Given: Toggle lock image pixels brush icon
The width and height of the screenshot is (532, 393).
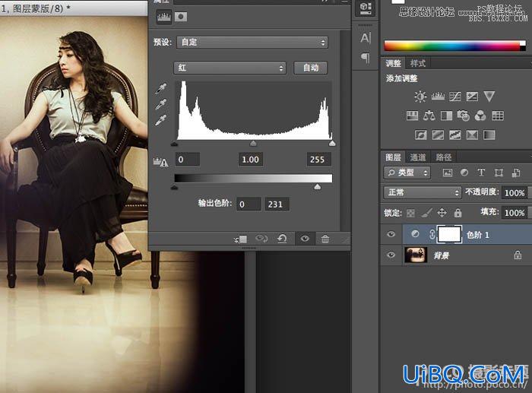Looking at the screenshot, I should (426, 213).
